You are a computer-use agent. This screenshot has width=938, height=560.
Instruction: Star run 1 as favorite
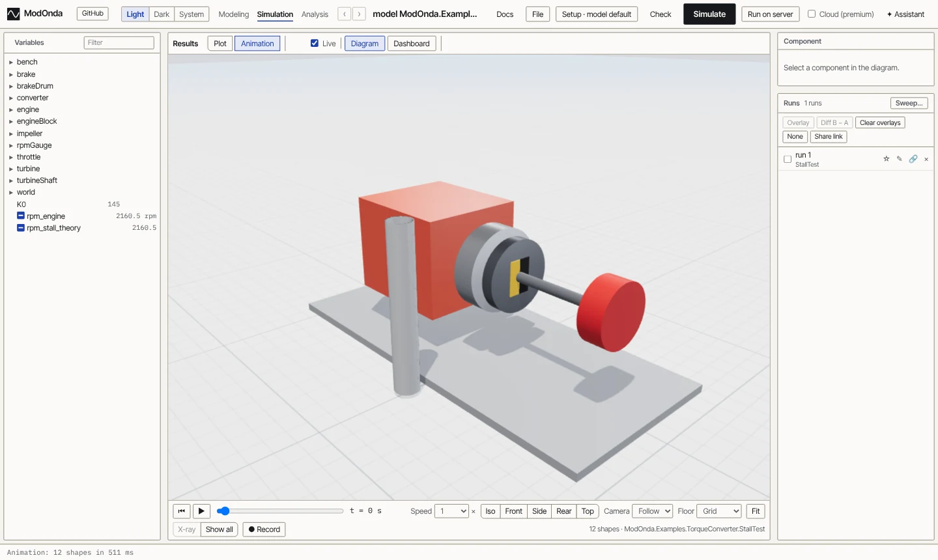[886, 159]
